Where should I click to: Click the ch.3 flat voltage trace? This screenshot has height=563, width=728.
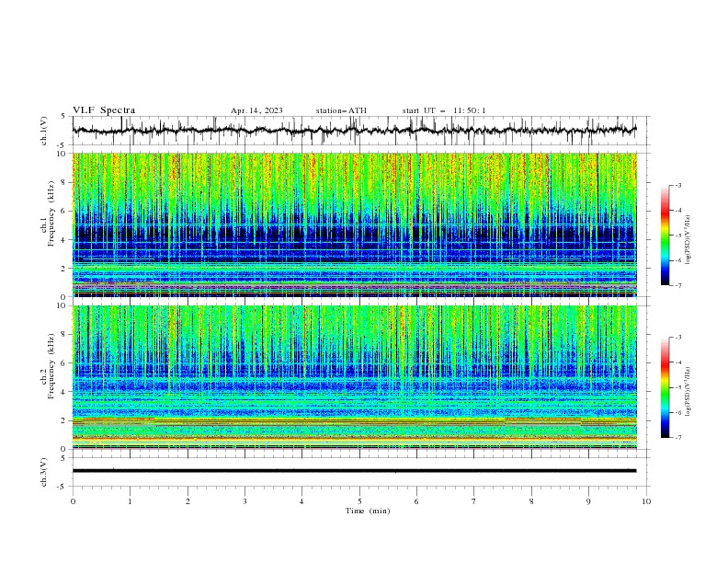coord(354,471)
